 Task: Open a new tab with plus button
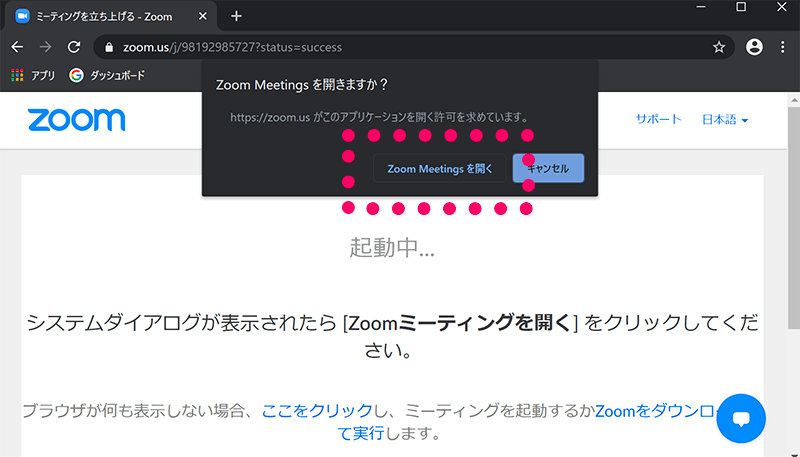pyautogui.click(x=236, y=16)
